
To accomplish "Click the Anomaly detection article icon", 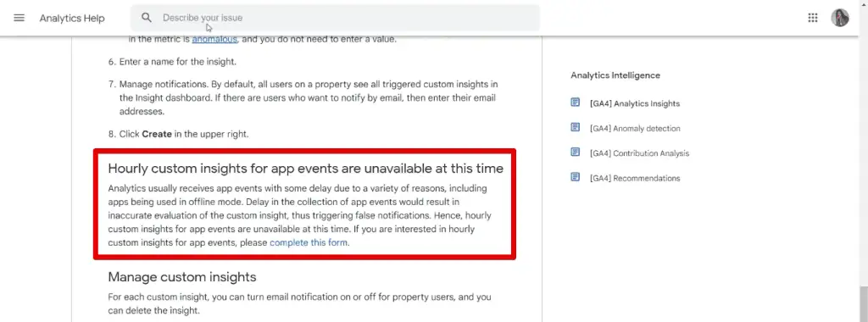I will [x=576, y=127].
